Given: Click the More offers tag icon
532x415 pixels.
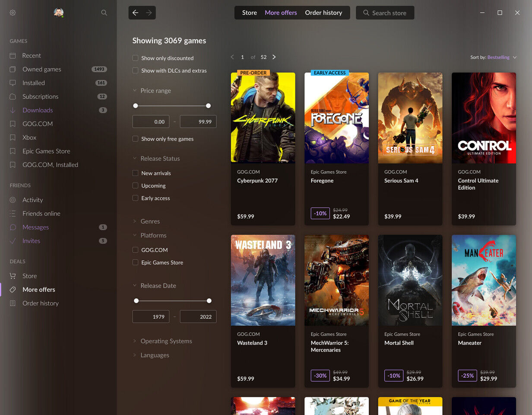Looking at the screenshot, I should pos(13,290).
